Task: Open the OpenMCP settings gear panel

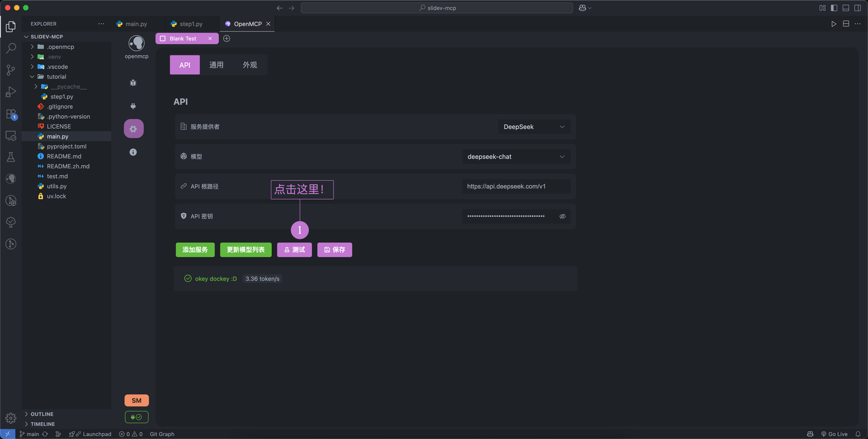Action: click(x=133, y=128)
